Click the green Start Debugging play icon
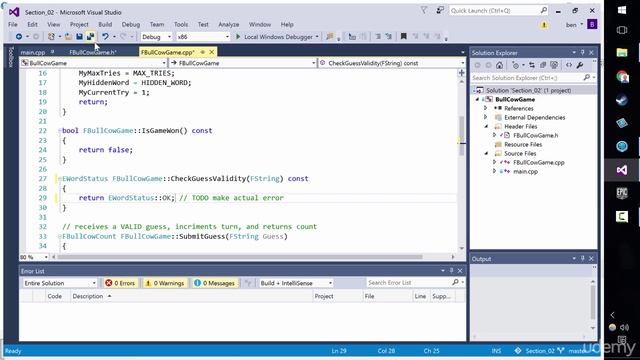 [x=238, y=37]
